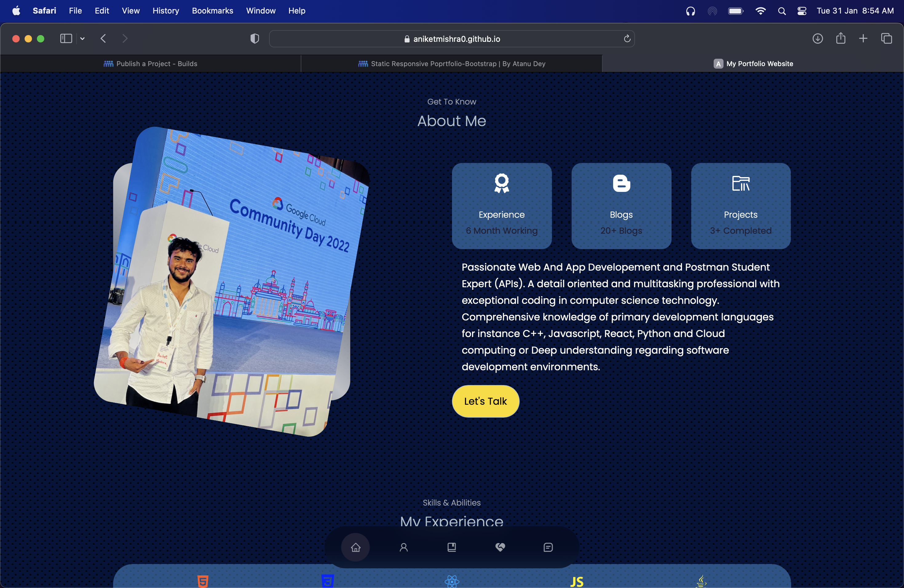Click the Blogs blogger logo icon

coord(621,184)
